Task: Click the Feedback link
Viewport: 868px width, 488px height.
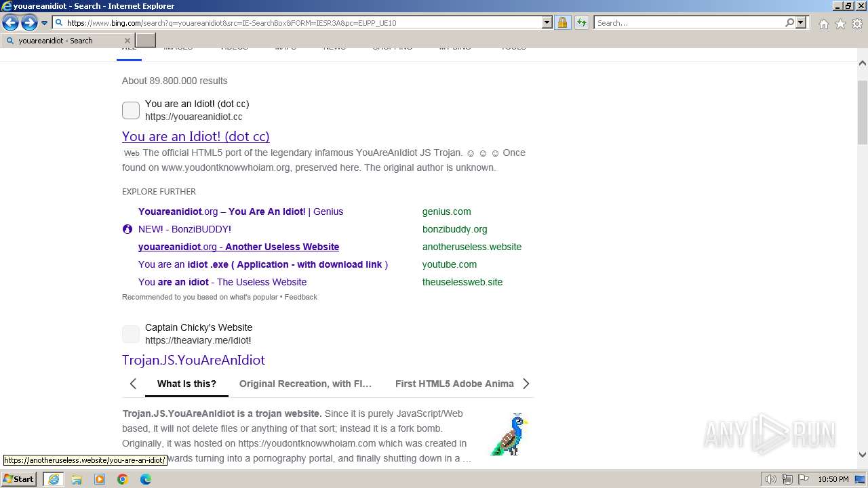Action: [301, 297]
